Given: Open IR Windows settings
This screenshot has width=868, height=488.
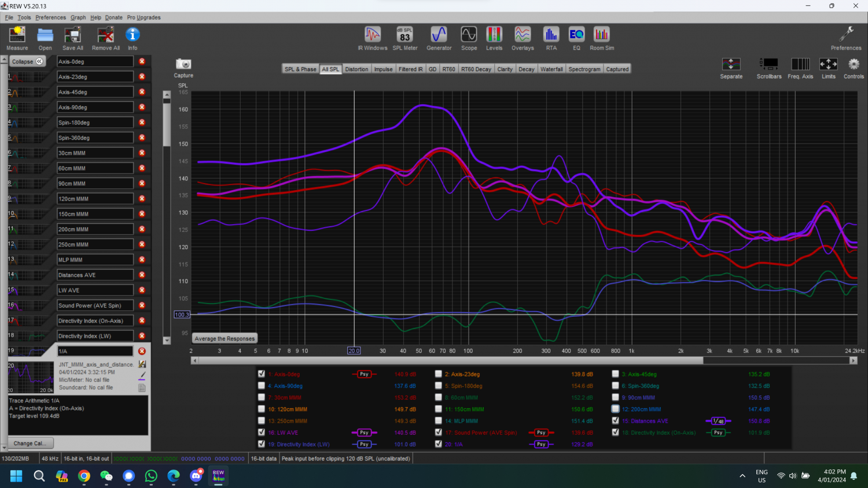Looking at the screenshot, I should 372,38.
